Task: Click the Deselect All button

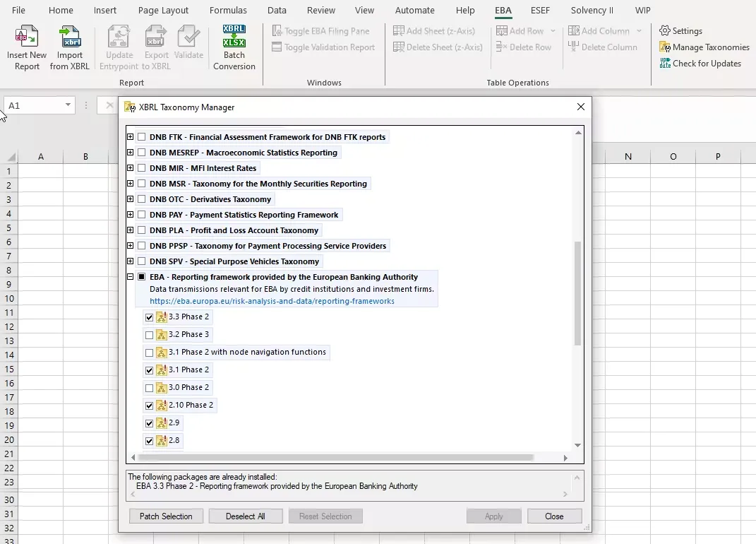Action: [x=246, y=516]
